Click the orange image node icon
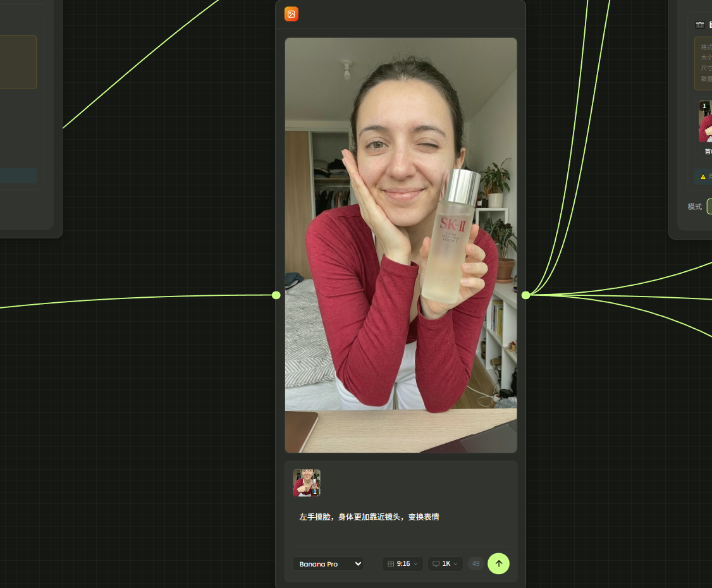712x588 pixels. 291,14
